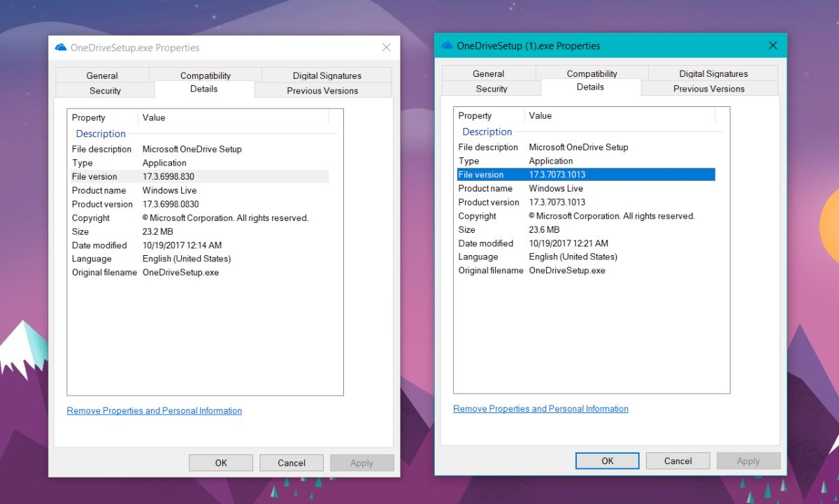This screenshot has height=504, width=839.
Task: Select file version value 17.3.7073.1013
Action: pyautogui.click(x=557, y=174)
